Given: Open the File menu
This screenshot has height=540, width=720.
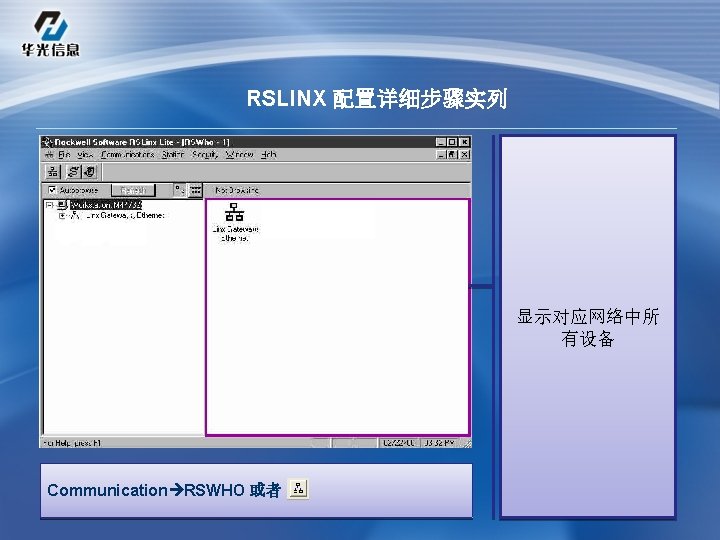Looking at the screenshot, I should click(x=64, y=155).
